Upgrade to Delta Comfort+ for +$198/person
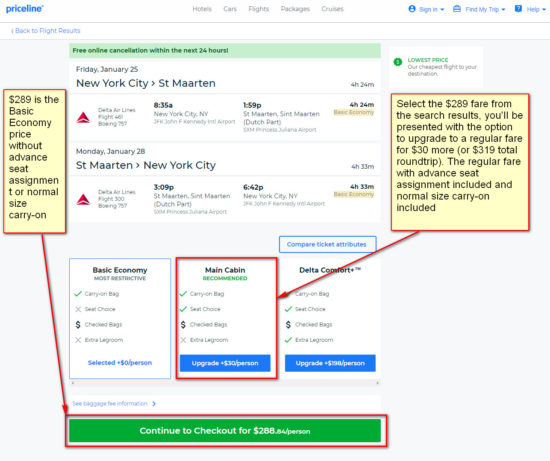The height and width of the screenshot is (461, 550). click(330, 363)
